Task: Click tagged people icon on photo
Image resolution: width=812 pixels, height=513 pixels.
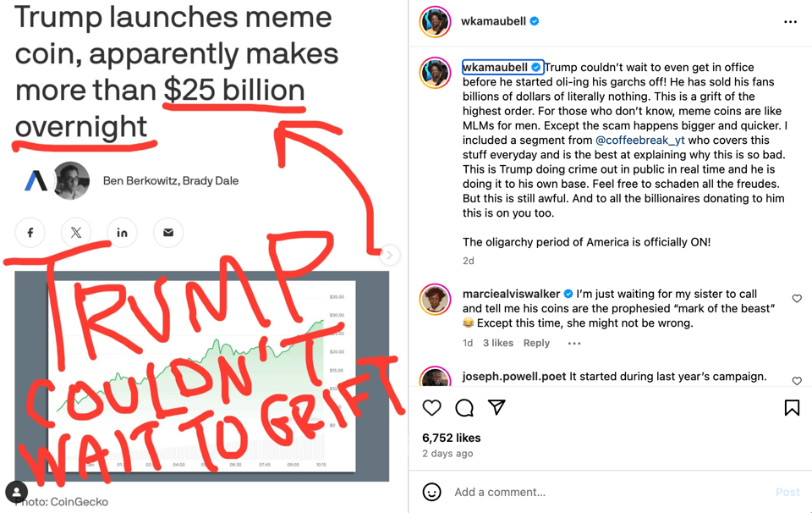Action: (x=17, y=492)
